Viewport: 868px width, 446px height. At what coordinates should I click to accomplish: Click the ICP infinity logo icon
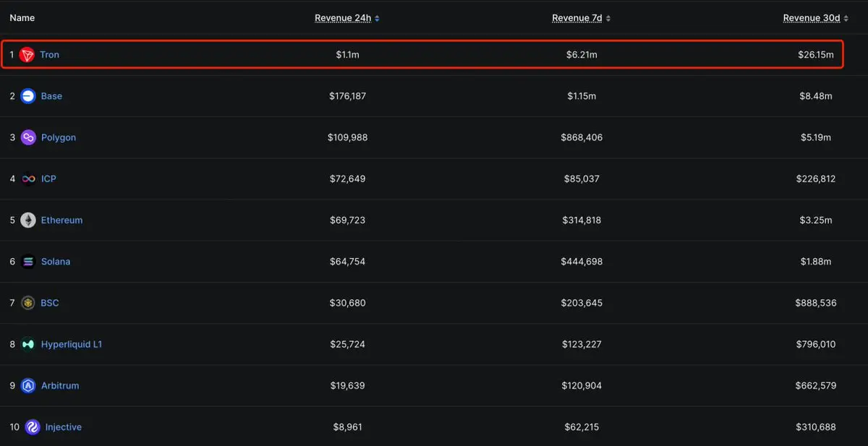tap(28, 179)
